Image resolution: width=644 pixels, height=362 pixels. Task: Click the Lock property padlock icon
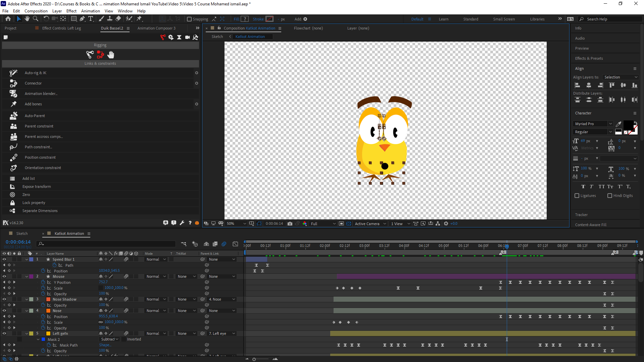click(12, 203)
